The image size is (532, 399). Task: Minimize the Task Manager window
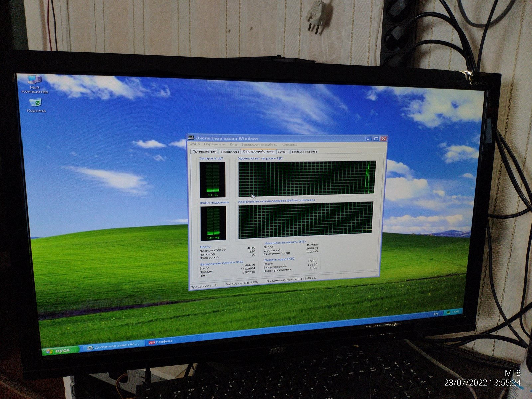[x=369, y=139]
